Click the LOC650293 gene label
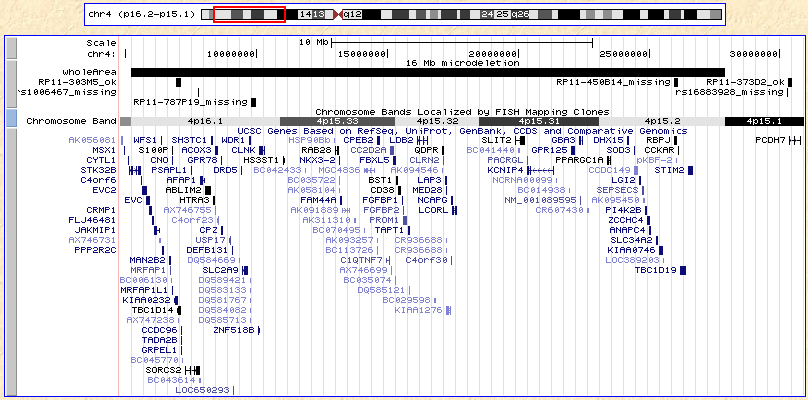 202,390
